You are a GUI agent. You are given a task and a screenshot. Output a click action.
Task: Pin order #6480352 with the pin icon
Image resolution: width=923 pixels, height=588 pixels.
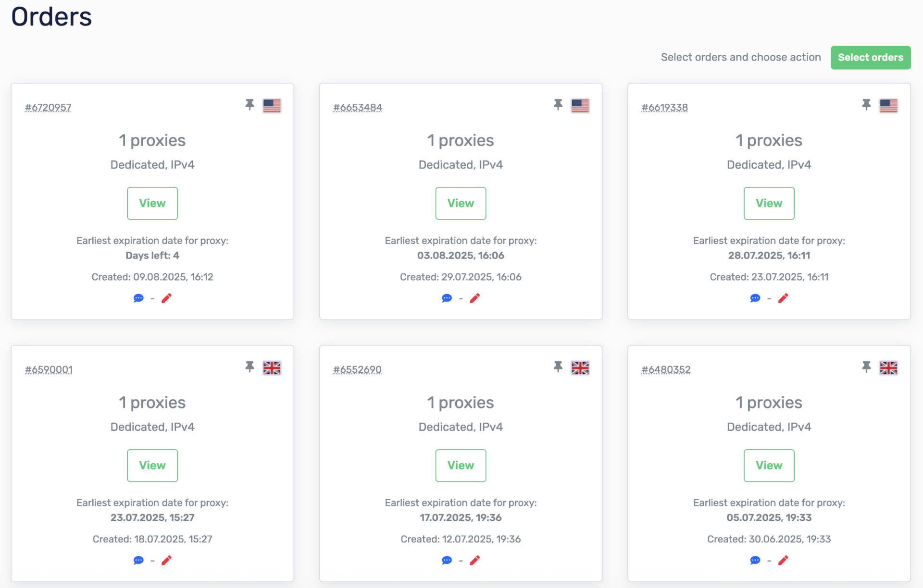click(x=866, y=367)
